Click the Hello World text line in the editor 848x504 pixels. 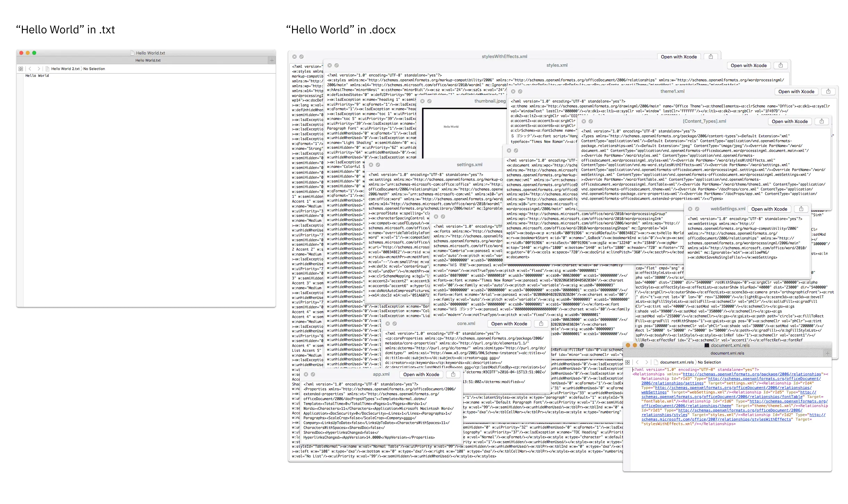coord(37,75)
